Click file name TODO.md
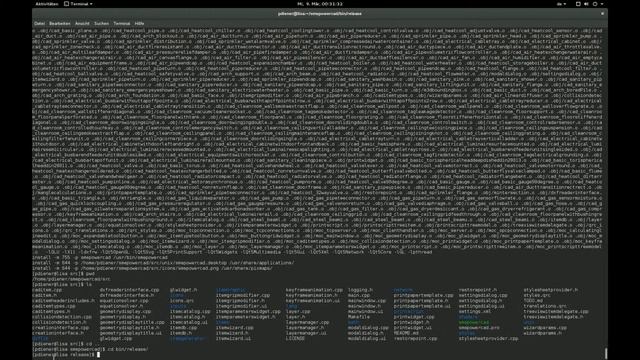 [533, 300]
